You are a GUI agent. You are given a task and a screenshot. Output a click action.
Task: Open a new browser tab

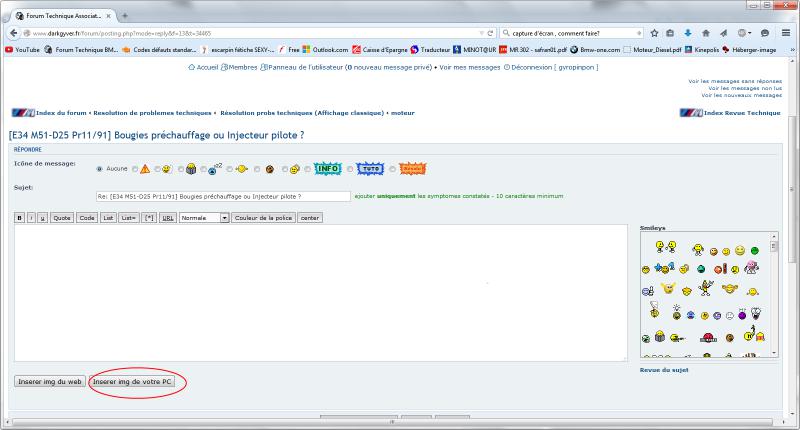coord(125,15)
